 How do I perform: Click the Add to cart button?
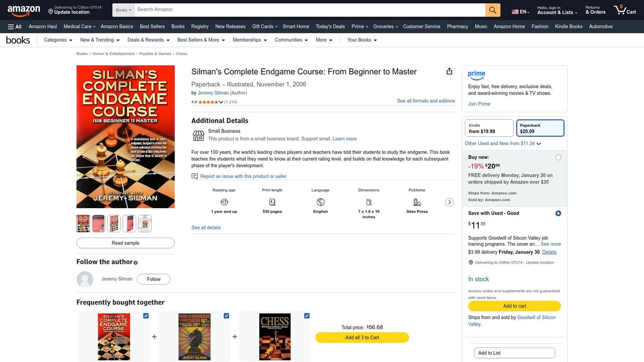[x=514, y=305]
